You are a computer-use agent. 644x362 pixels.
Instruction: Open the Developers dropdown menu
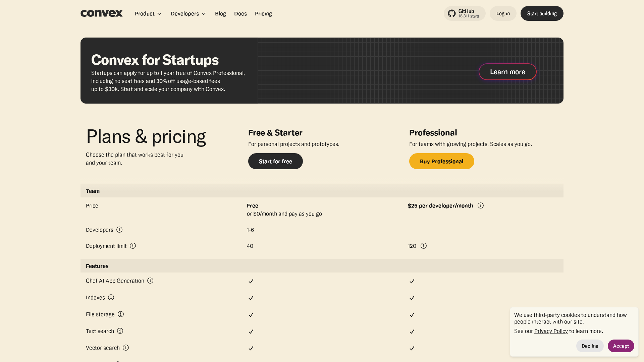click(188, 13)
